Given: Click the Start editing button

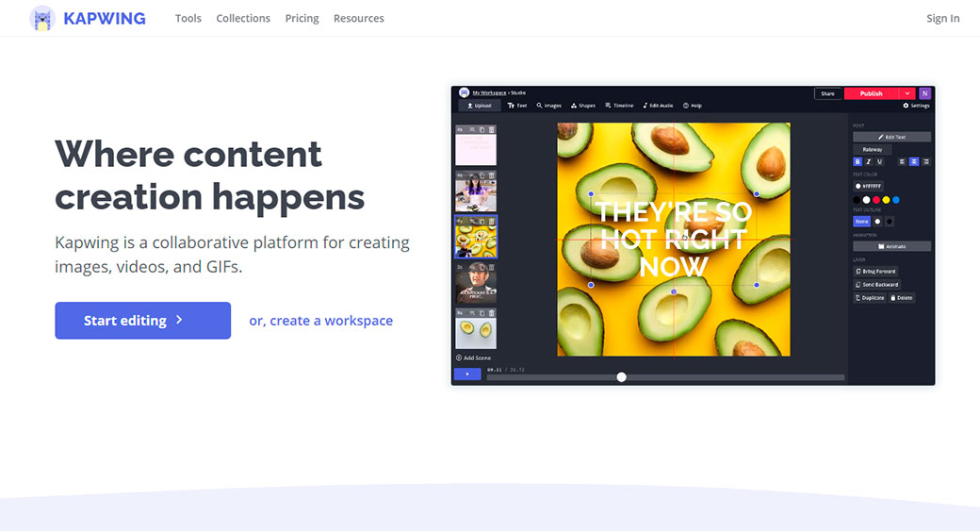Looking at the screenshot, I should (142, 321).
